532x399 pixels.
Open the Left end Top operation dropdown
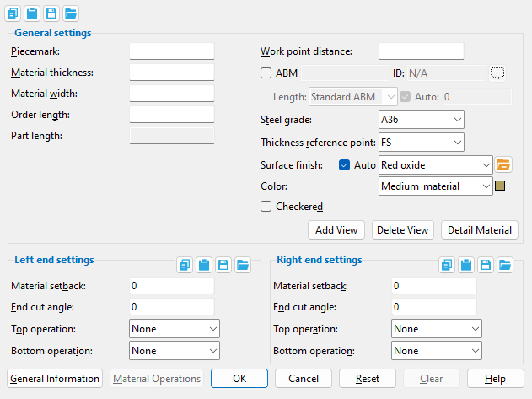pos(175,328)
